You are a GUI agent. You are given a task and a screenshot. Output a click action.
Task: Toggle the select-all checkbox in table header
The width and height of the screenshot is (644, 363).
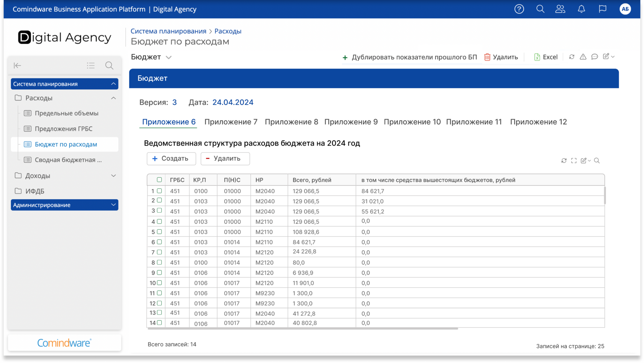point(159,180)
